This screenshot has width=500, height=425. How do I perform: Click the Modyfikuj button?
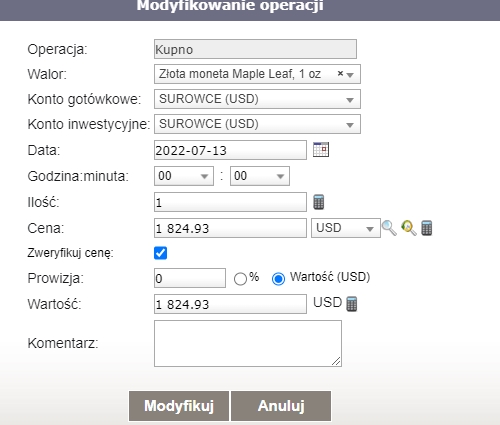point(179,406)
